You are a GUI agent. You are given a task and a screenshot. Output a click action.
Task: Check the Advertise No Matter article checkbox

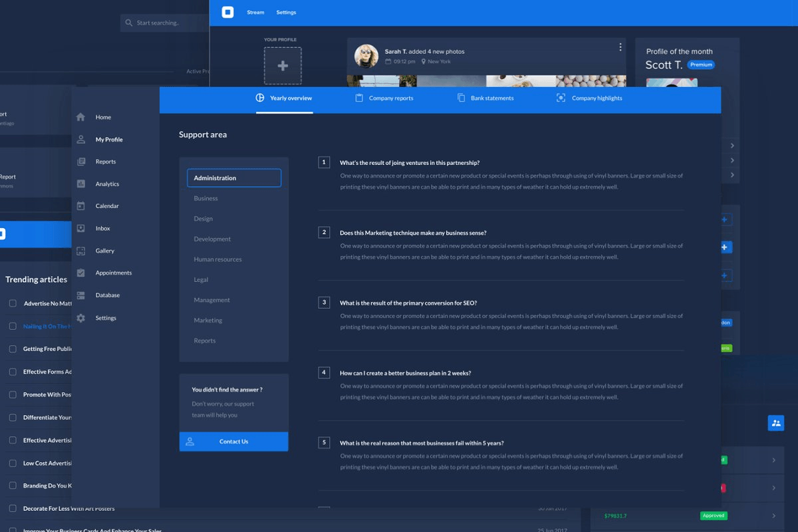point(13,303)
